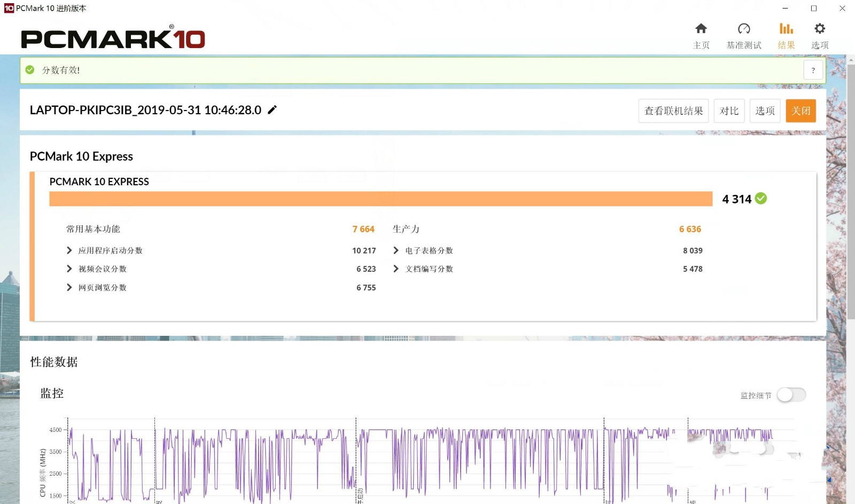Click the green check icon beside 分数有效
The width and height of the screenshot is (855, 504).
click(30, 70)
